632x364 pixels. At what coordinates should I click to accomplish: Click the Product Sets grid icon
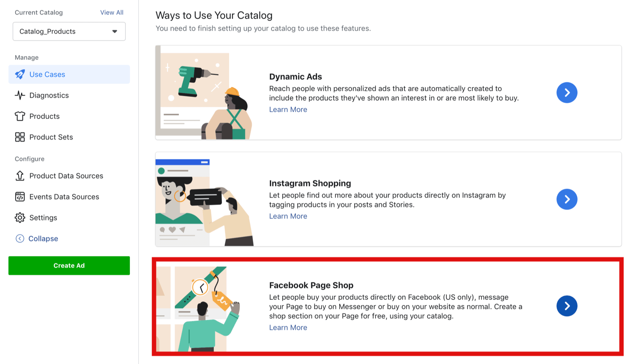[x=20, y=137]
